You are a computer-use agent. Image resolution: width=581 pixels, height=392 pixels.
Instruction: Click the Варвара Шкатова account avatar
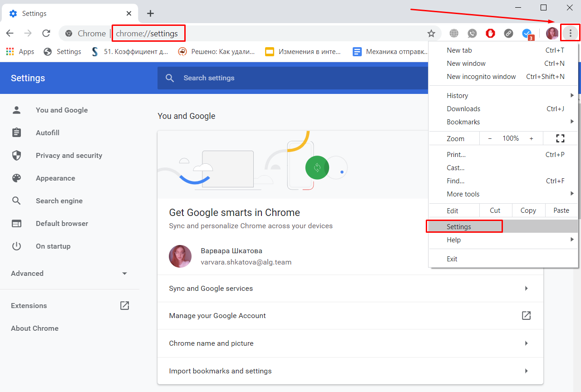[x=180, y=256]
